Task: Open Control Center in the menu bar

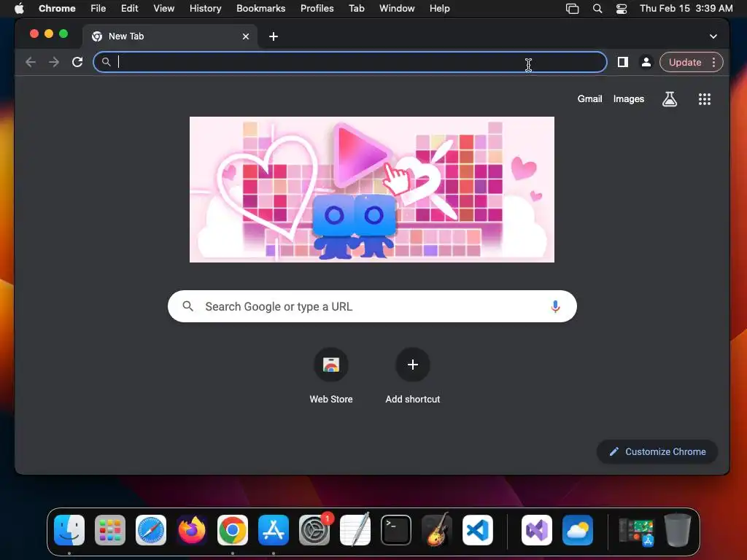Action: click(x=622, y=9)
